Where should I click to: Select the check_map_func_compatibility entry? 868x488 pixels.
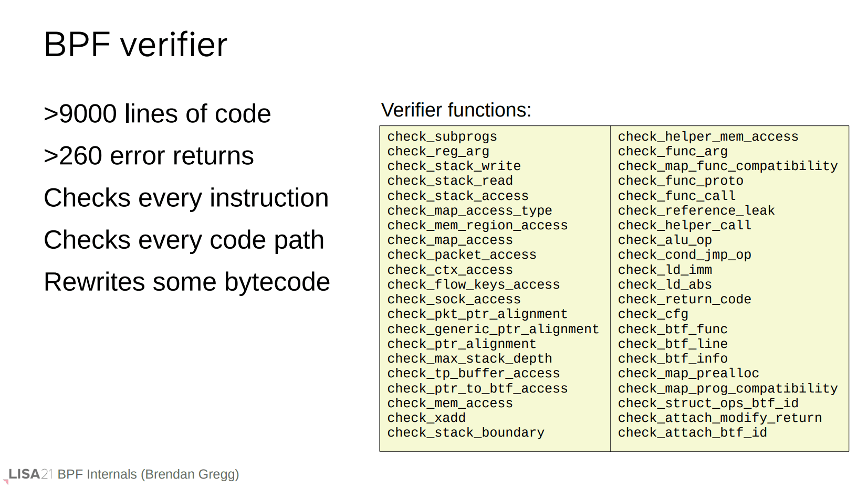[727, 166]
